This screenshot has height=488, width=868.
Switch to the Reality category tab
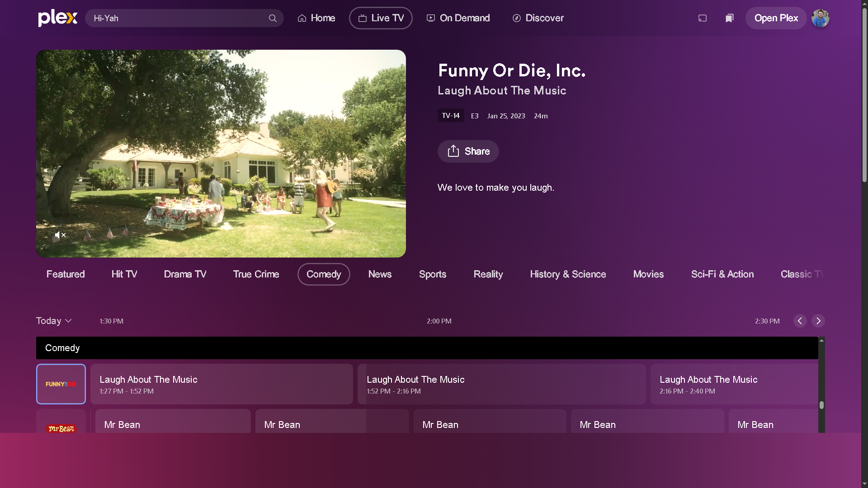click(x=488, y=274)
